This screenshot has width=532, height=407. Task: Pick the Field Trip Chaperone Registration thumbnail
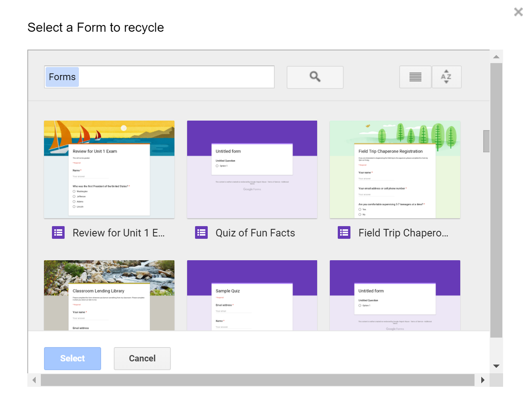point(395,169)
